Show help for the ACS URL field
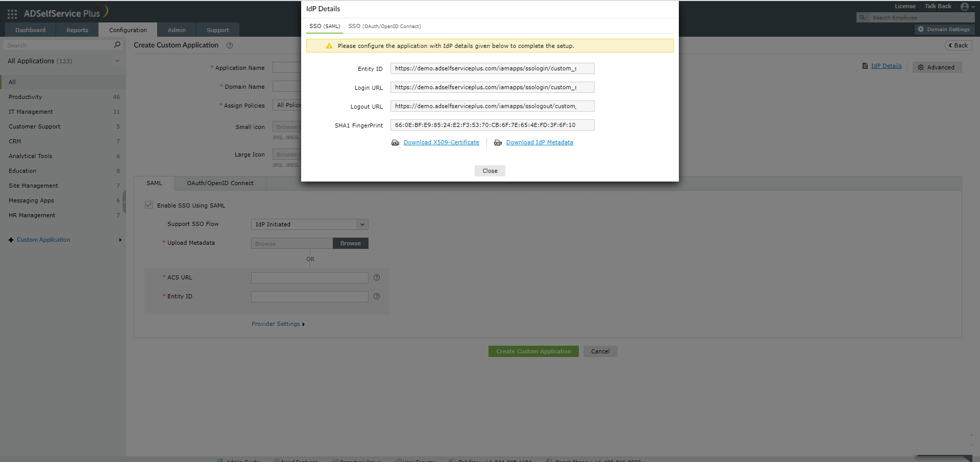Viewport: 980px width, 462px height. coord(377,277)
